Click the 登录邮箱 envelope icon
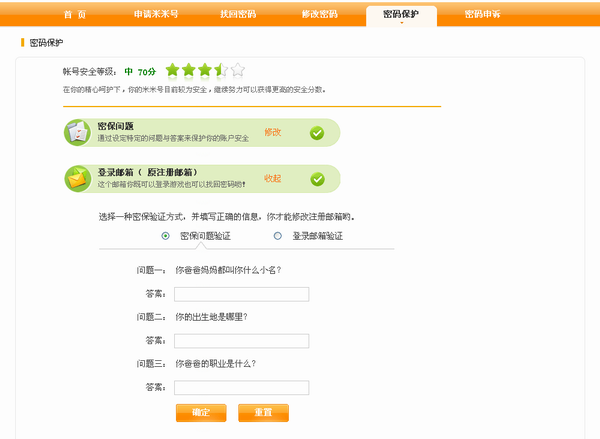The image size is (600, 439). 77,178
